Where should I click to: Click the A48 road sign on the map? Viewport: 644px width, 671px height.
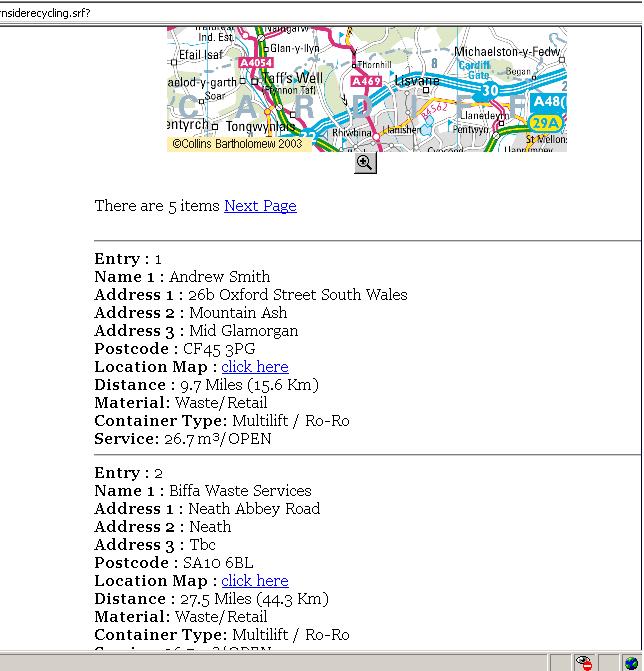[549, 102]
